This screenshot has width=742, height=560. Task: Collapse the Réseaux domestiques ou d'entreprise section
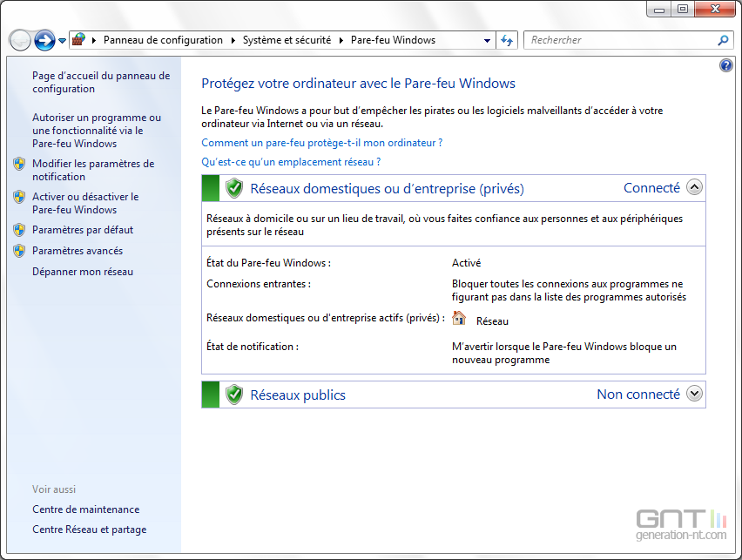694,187
